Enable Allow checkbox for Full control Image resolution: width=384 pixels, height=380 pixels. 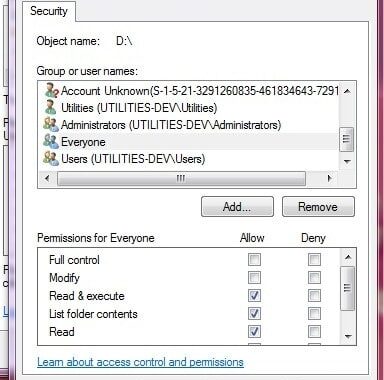pyautogui.click(x=254, y=260)
